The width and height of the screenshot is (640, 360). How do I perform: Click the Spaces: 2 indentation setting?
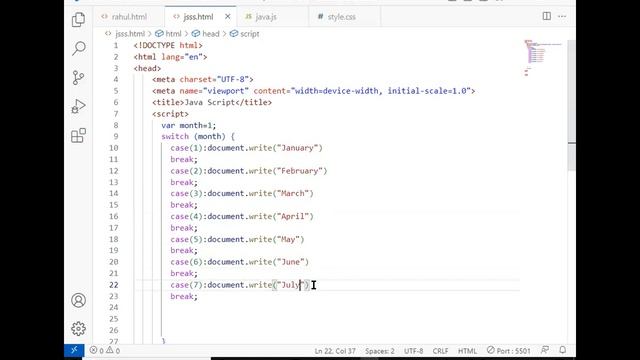coord(380,351)
